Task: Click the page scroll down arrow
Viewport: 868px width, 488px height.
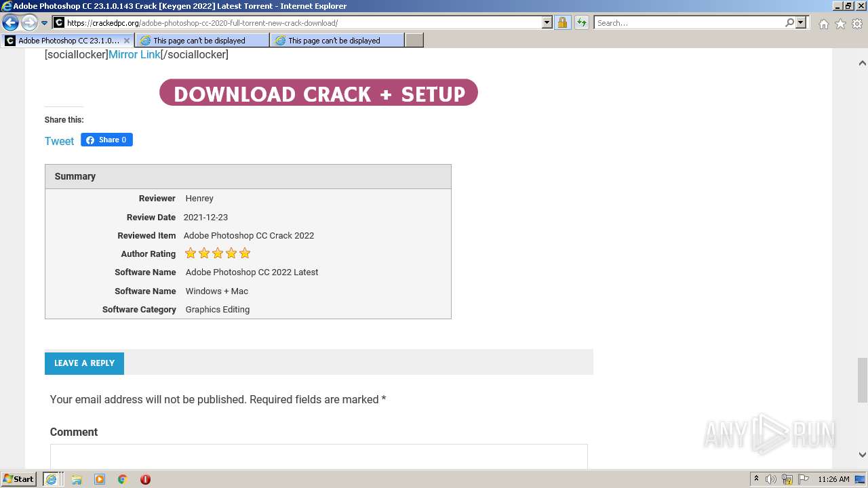Action: pos(862,455)
